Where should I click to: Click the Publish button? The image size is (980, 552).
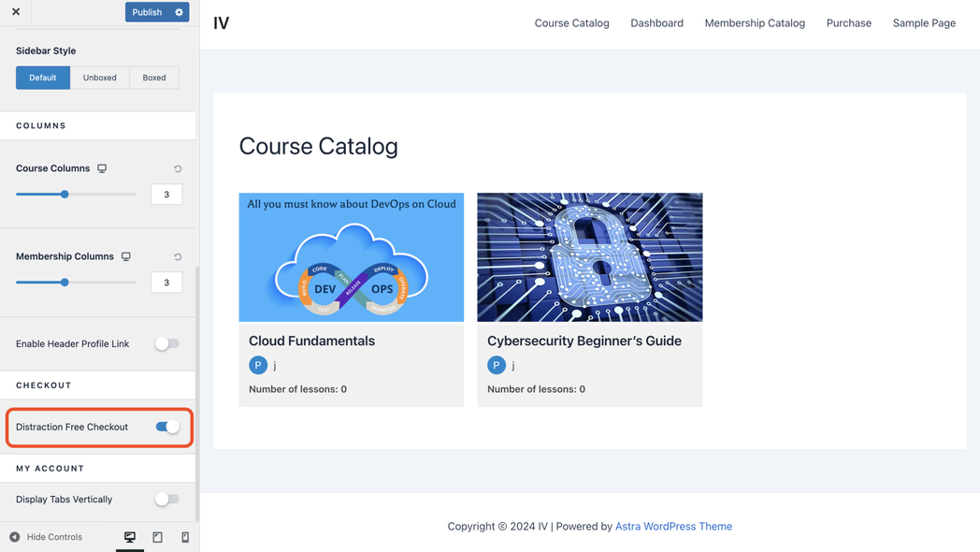point(147,12)
